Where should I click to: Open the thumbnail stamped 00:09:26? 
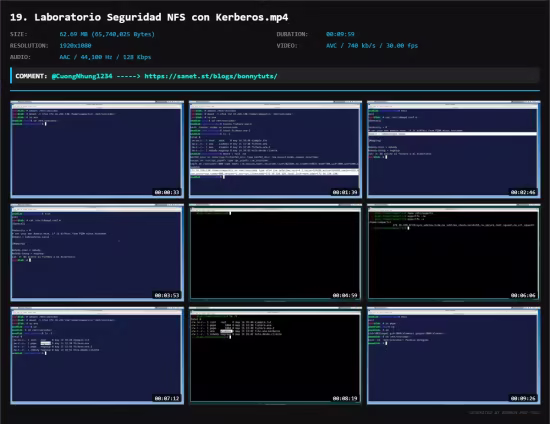coord(454,356)
